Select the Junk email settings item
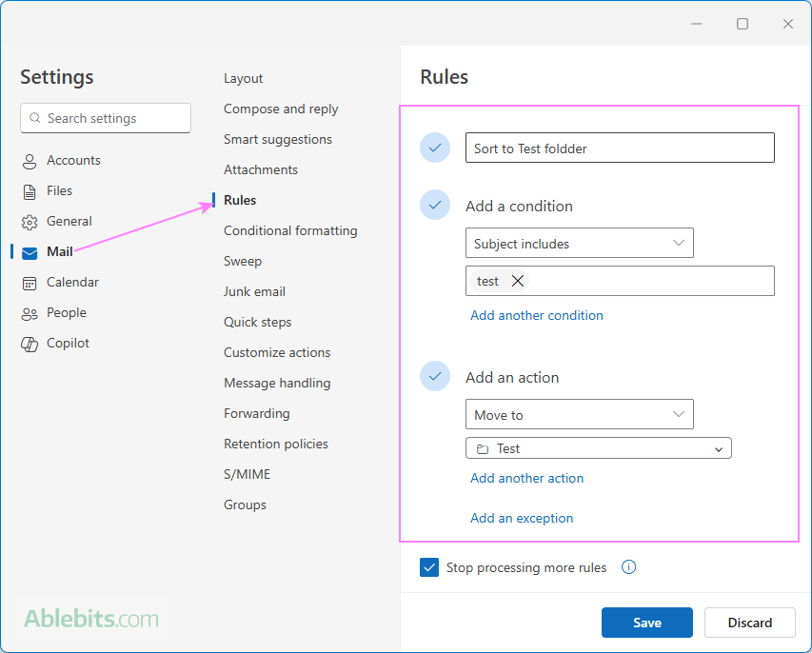This screenshot has width=812, height=653. pos(254,291)
